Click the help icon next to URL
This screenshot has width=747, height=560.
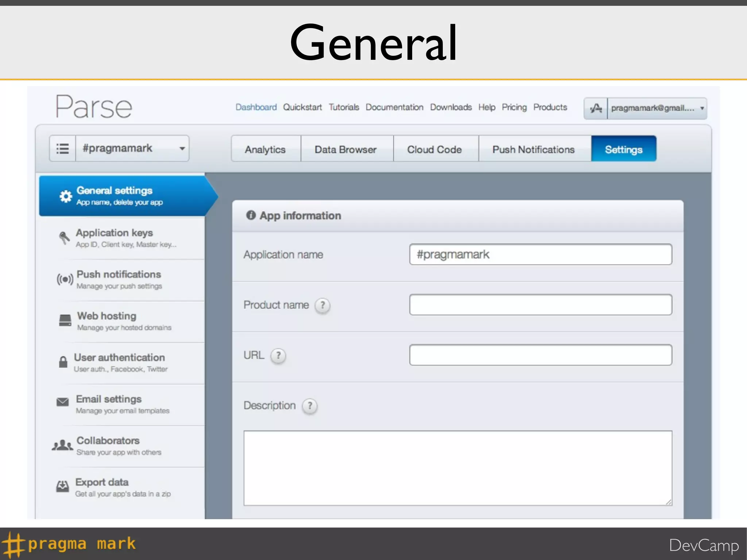tap(278, 355)
